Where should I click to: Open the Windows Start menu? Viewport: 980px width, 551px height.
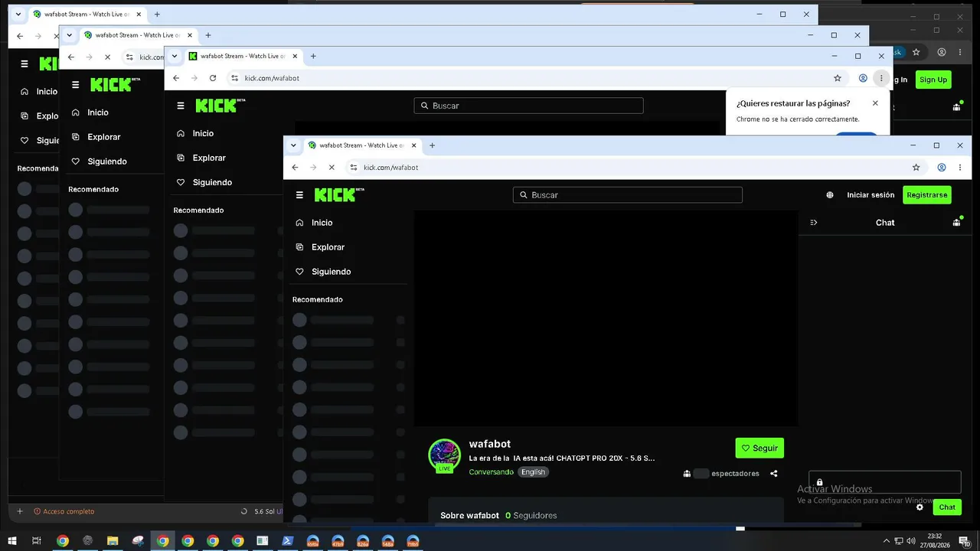click(x=12, y=541)
